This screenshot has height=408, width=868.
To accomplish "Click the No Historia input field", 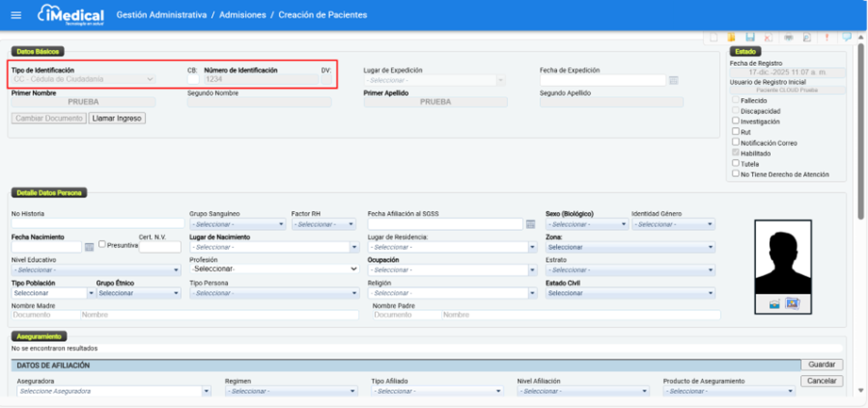I will tap(97, 224).
